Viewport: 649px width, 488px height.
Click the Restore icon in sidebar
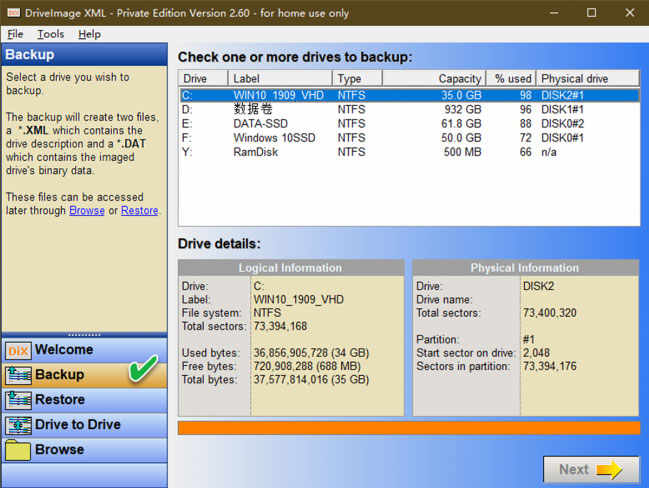click(18, 400)
